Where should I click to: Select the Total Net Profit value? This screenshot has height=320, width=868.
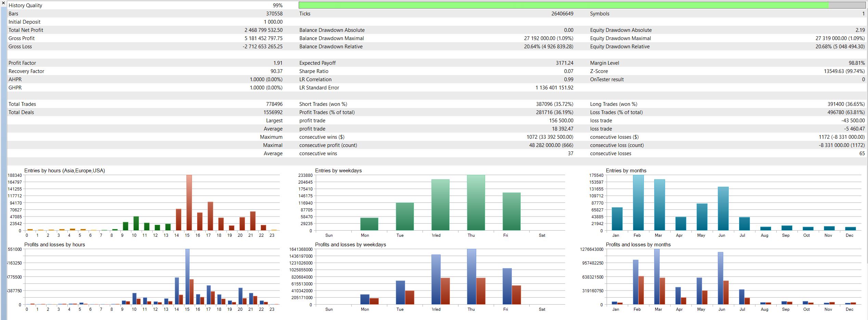coord(263,30)
